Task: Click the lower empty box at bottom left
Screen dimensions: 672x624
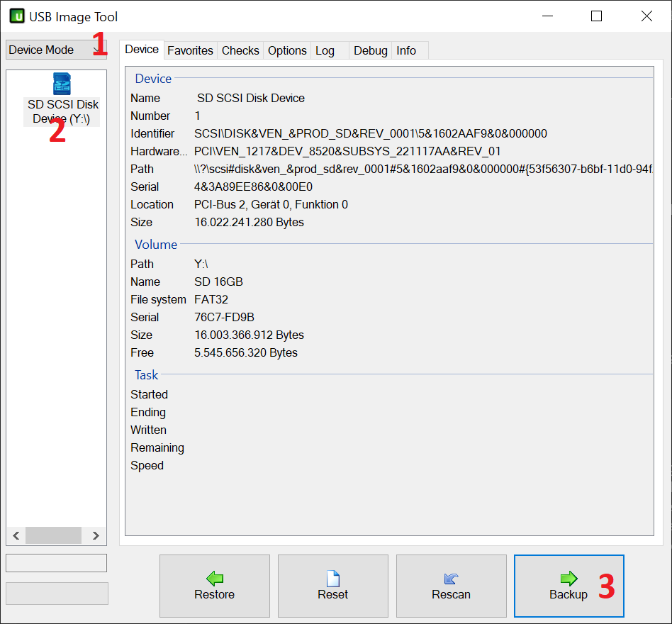Action: coord(57,593)
